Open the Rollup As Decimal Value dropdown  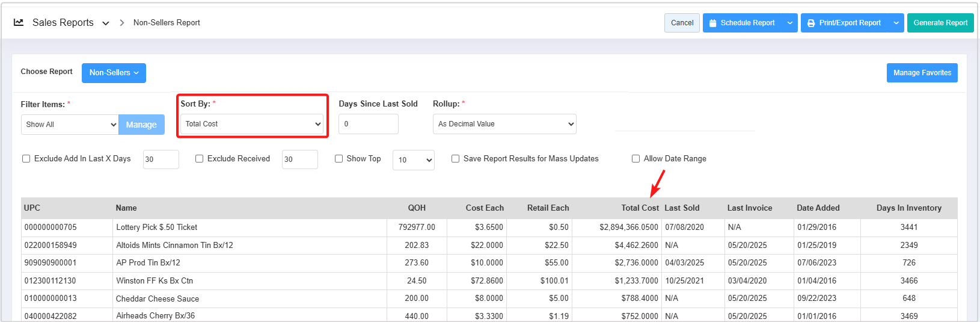pyautogui.click(x=504, y=124)
